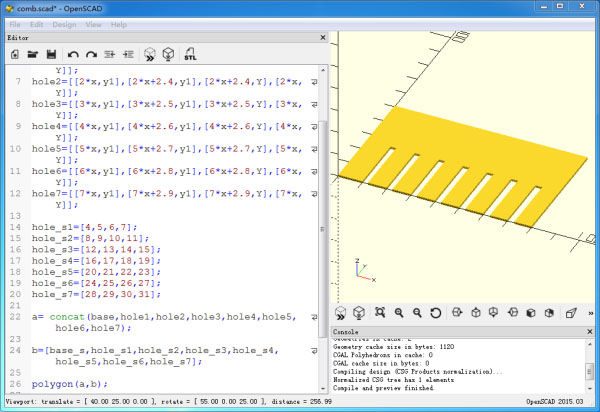Open a file with the folder icon
The height and width of the screenshot is (412, 600).
(x=32, y=53)
